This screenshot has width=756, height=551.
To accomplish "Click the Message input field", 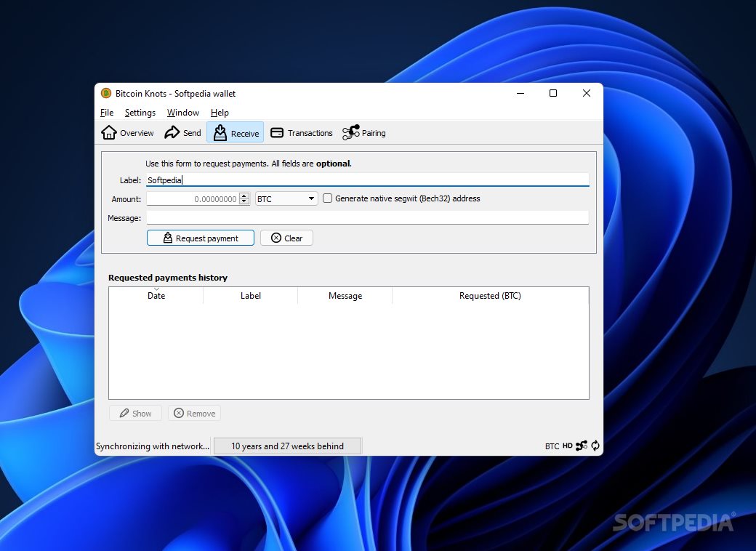I will [x=367, y=218].
